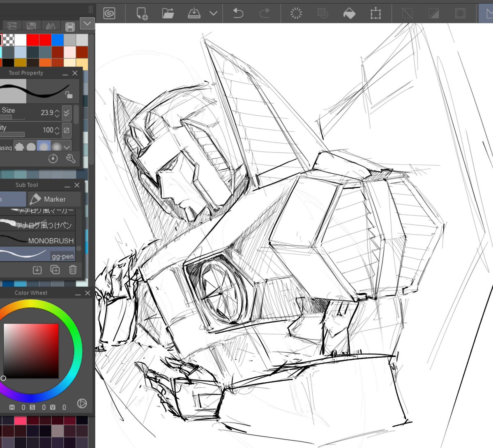Close the Color Wheel panel
Image resolution: width=493 pixels, height=448 pixels.
tap(88, 293)
